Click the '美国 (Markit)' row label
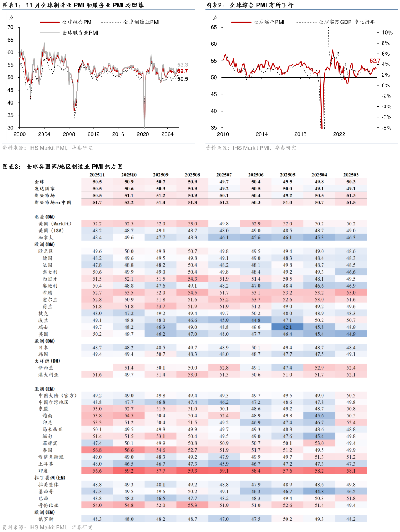The height and width of the screenshot is (532, 400). (x=55, y=224)
